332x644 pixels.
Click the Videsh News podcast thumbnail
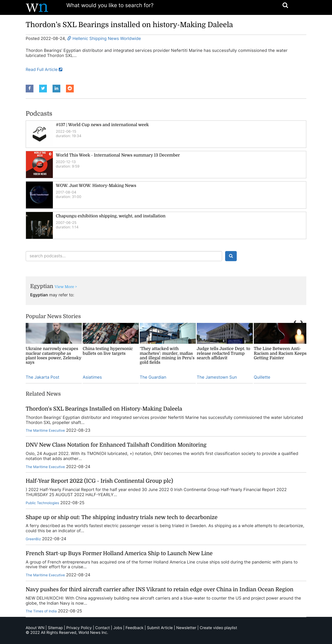click(x=39, y=165)
